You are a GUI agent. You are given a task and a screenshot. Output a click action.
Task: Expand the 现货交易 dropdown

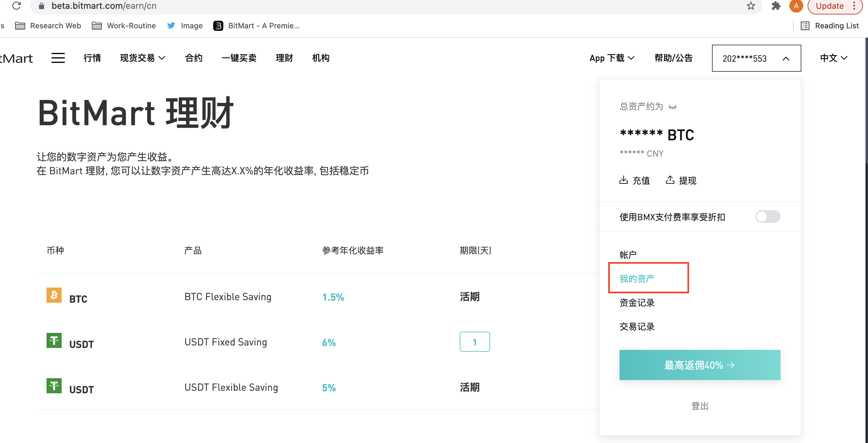point(143,58)
